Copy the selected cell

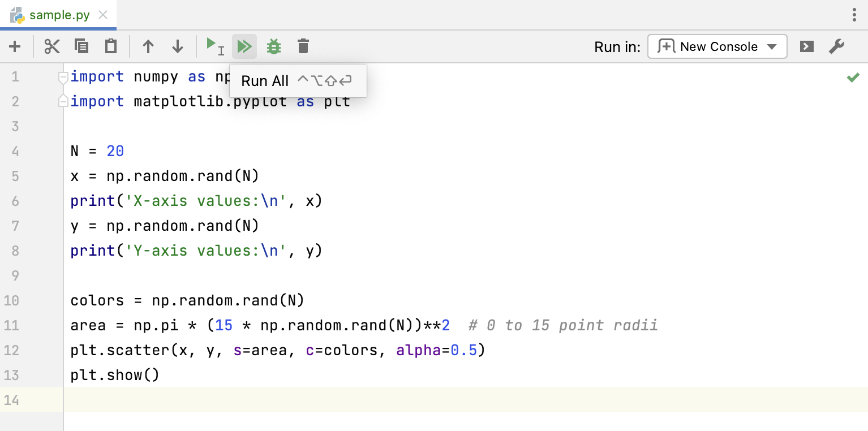(81, 46)
